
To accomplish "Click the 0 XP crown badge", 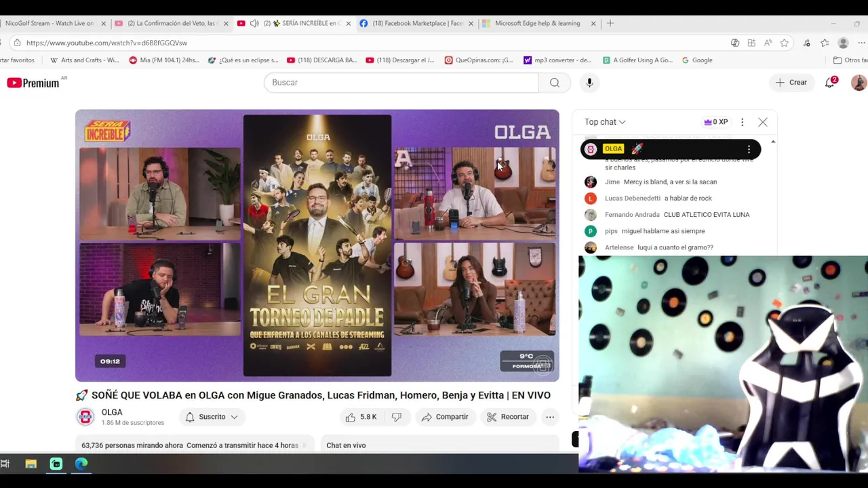I will (716, 122).
